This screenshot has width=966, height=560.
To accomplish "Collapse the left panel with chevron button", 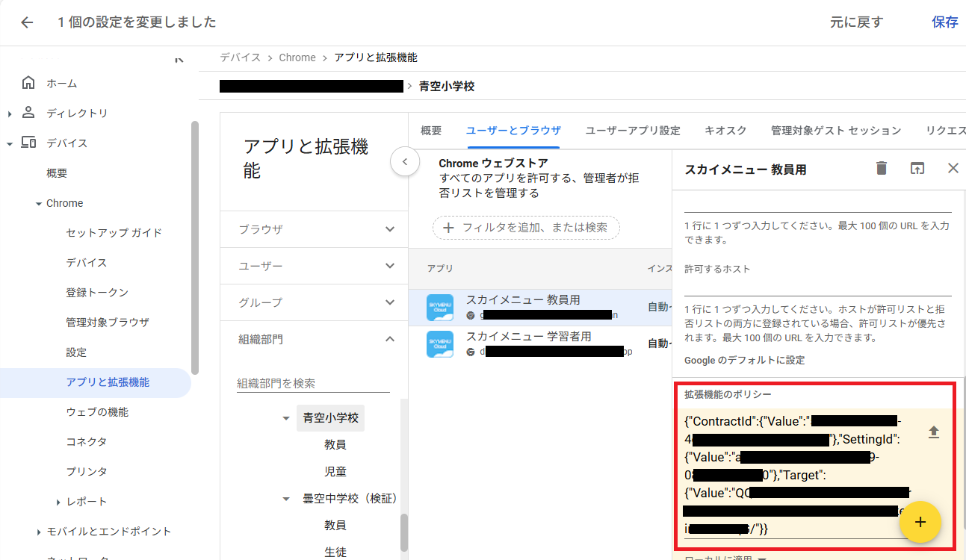I will (405, 161).
